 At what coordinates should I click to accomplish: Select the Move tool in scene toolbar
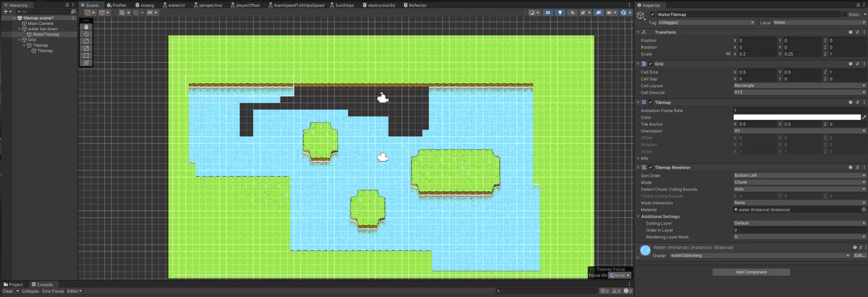click(x=86, y=34)
